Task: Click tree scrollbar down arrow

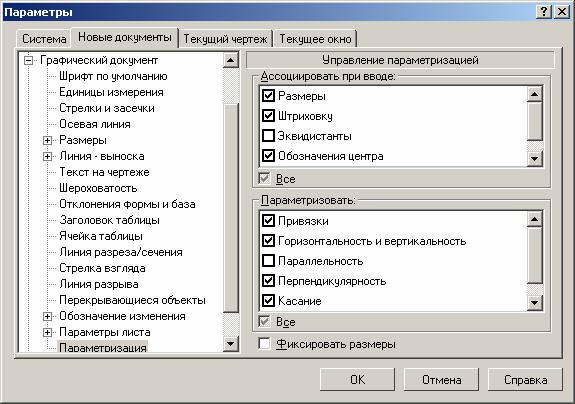Action: pyautogui.click(x=231, y=344)
